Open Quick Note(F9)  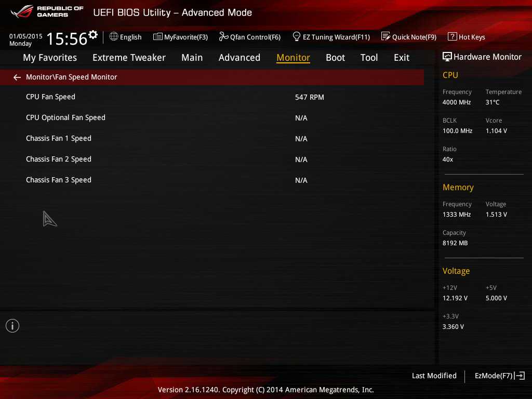tap(409, 37)
